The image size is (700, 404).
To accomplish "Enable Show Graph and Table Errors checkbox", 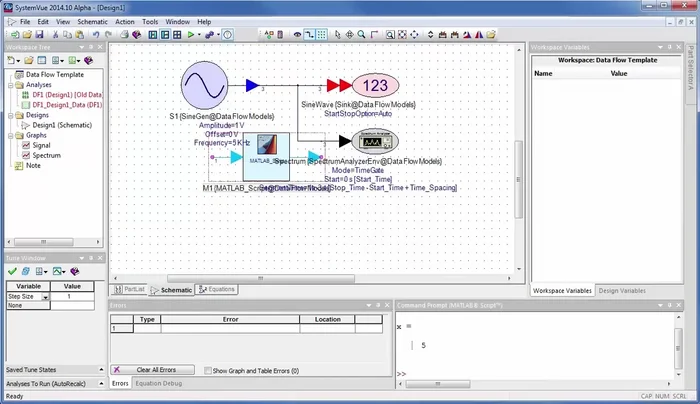I will click(208, 371).
